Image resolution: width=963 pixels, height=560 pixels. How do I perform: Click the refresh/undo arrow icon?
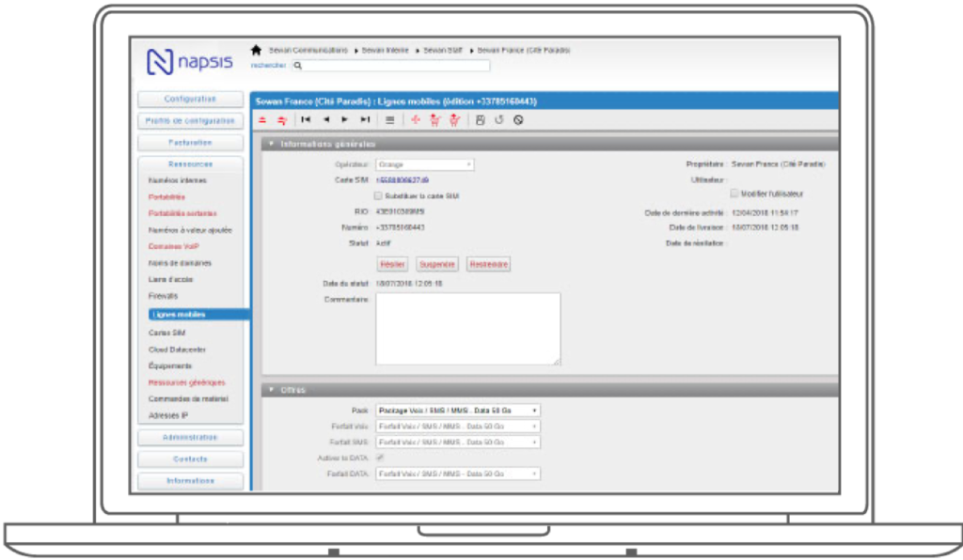pyautogui.click(x=499, y=120)
